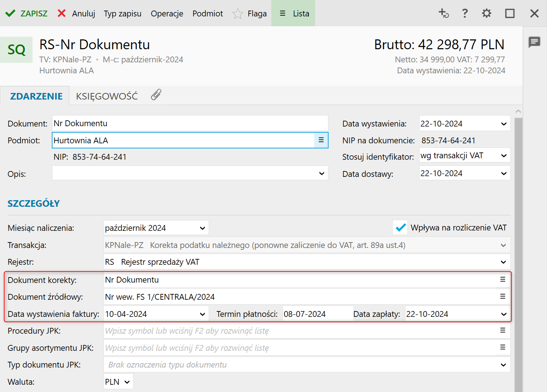Click the paperclip attachments icon
The height and width of the screenshot is (392, 547).
[156, 95]
